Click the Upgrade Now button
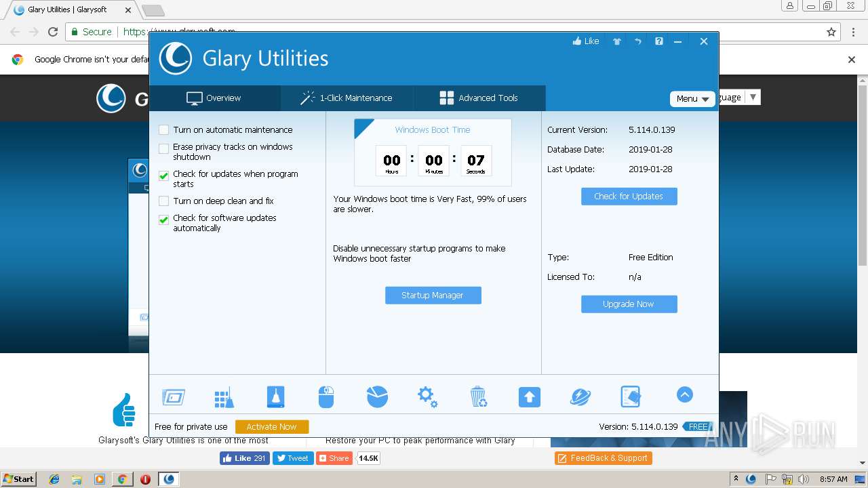 pyautogui.click(x=629, y=304)
